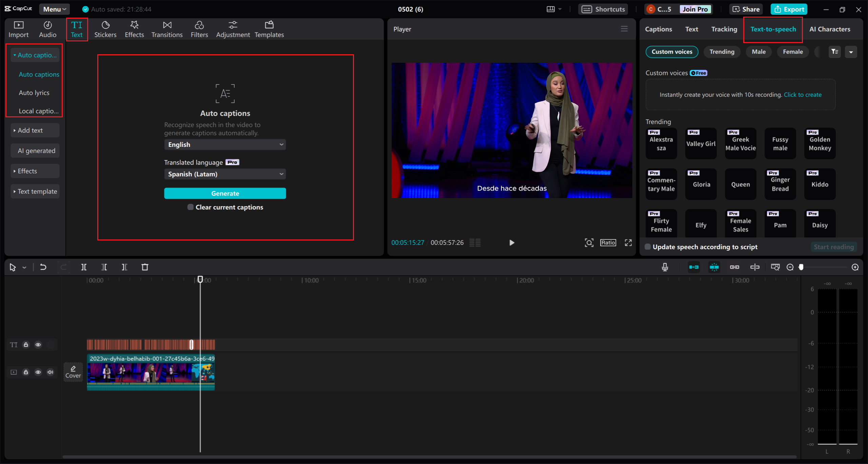Enable Clear current captions checkbox
This screenshot has height=464, width=868.
point(190,207)
